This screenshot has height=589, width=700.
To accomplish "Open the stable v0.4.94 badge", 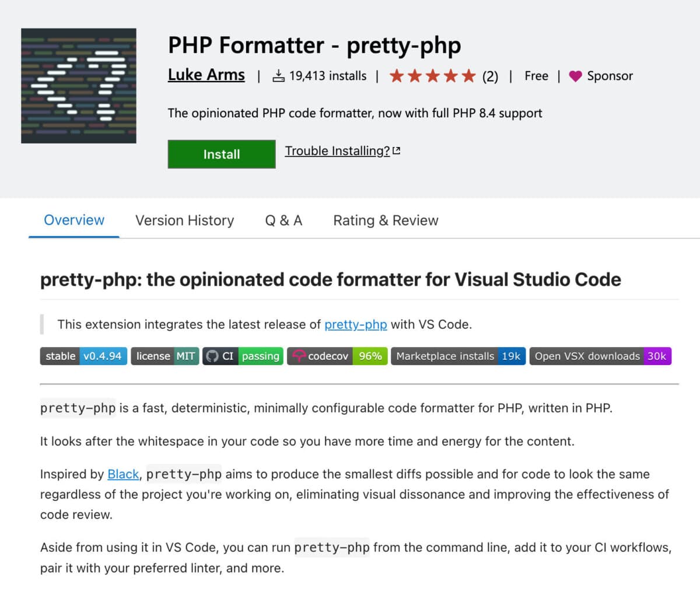I will click(83, 356).
